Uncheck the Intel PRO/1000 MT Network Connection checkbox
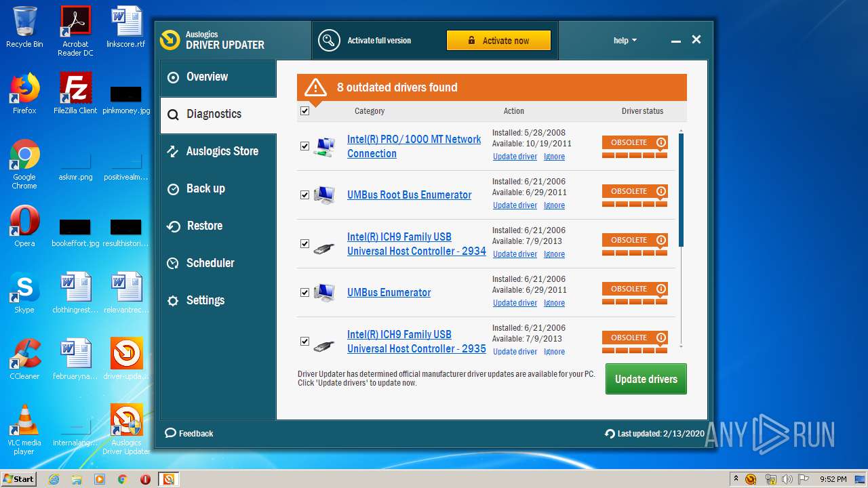The image size is (868, 488). [304, 146]
